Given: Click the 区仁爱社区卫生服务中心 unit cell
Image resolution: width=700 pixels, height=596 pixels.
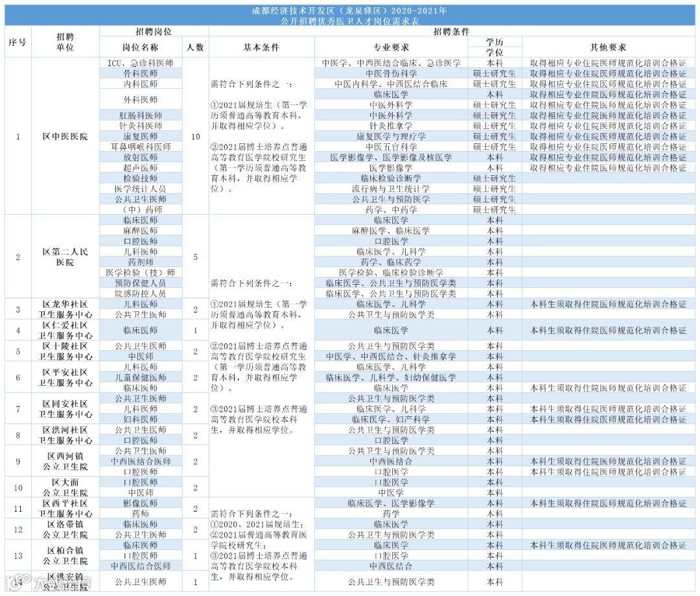Looking at the screenshot, I should 65,330.
